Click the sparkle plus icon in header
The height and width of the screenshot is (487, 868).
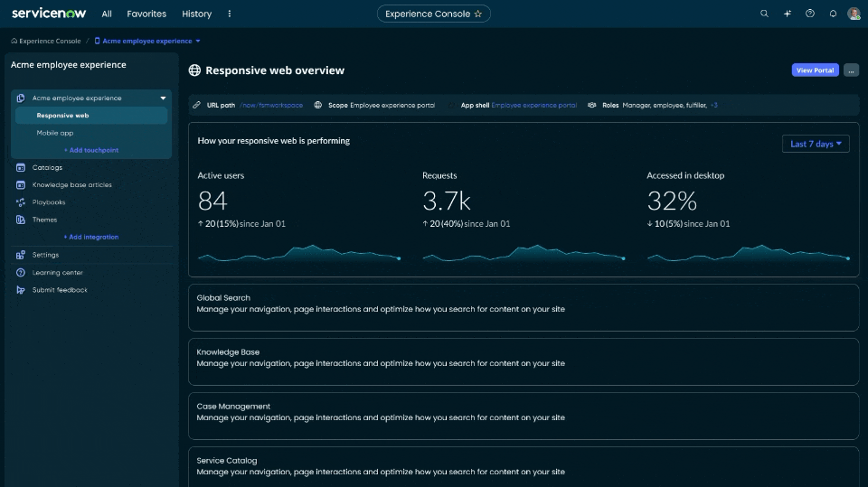(788, 14)
